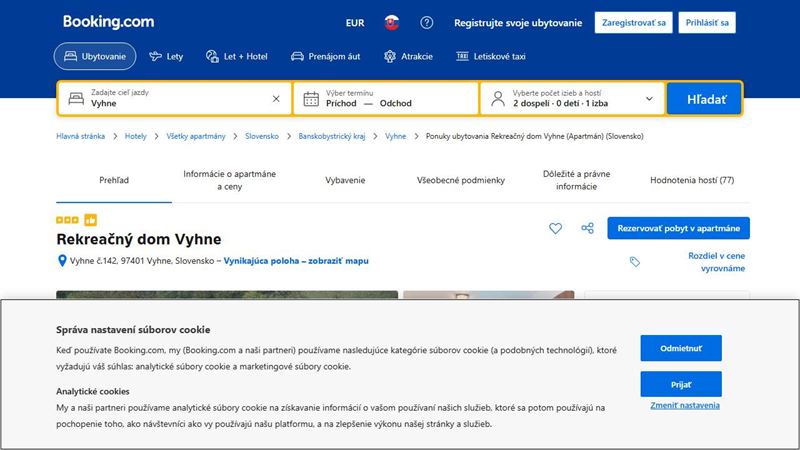Click the Prihlásiť sa button
Image resolution: width=800 pixels, height=450 pixels.
pyautogui.click(x=707, y=22)
